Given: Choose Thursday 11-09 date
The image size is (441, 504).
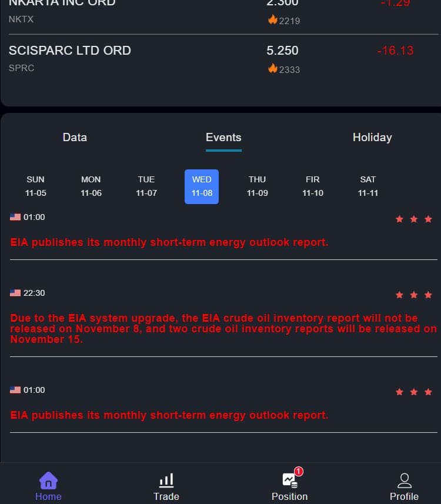Looking at the screenshot, I should 257,186.
